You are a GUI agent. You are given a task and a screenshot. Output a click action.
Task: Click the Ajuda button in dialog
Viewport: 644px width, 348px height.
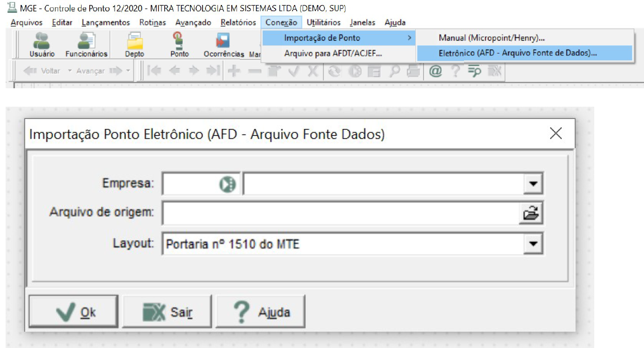(261, 312)
